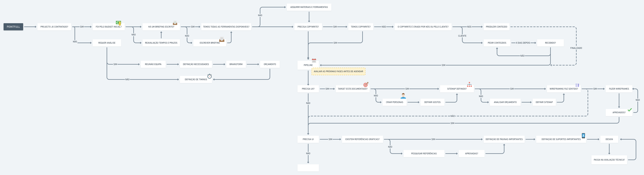Click the 'Nós' connector label
This screenshot has height=175, width=644.
pos(469,27)
